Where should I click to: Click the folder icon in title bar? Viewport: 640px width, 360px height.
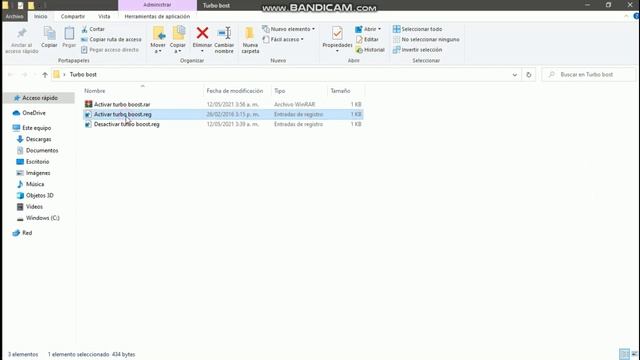point(5,5)
